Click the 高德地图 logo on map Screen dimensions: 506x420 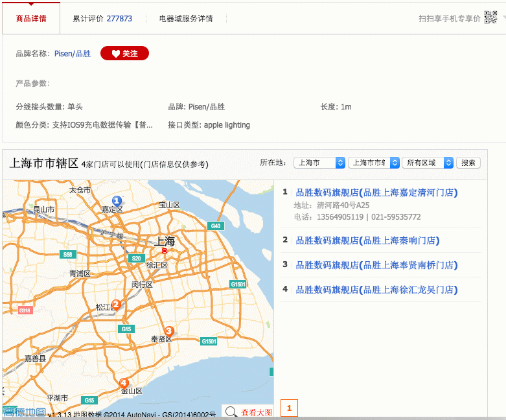point(25,412)
